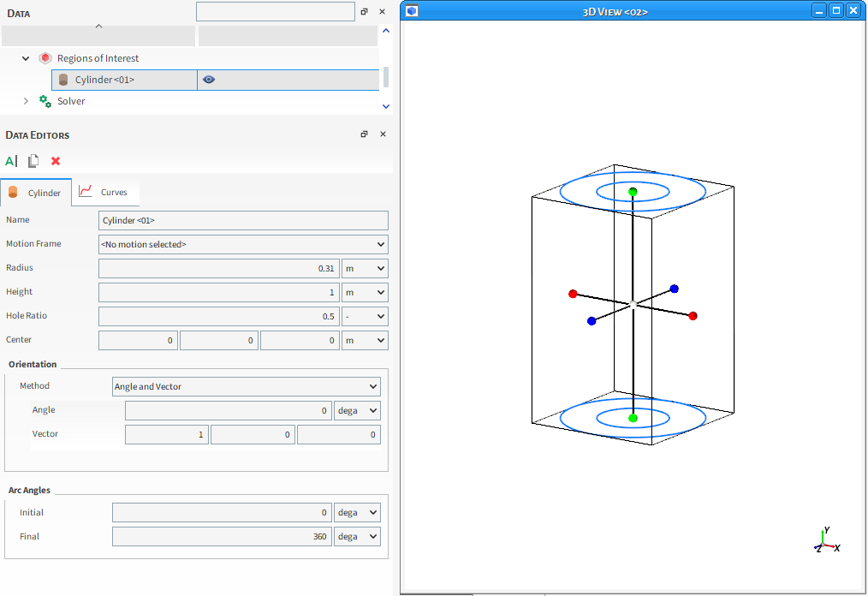Screen dimensions: 868x596
Task: Click the red delete X icon
Action: pos(56,161)
